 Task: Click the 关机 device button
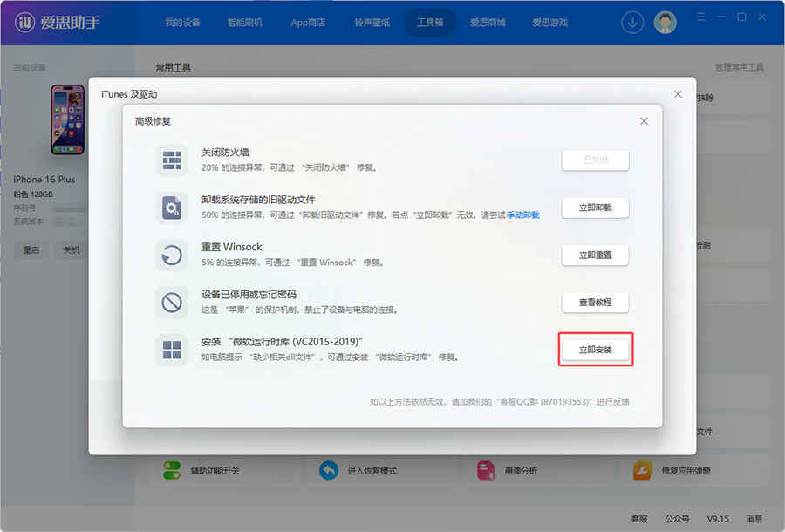tap(72, 249)
